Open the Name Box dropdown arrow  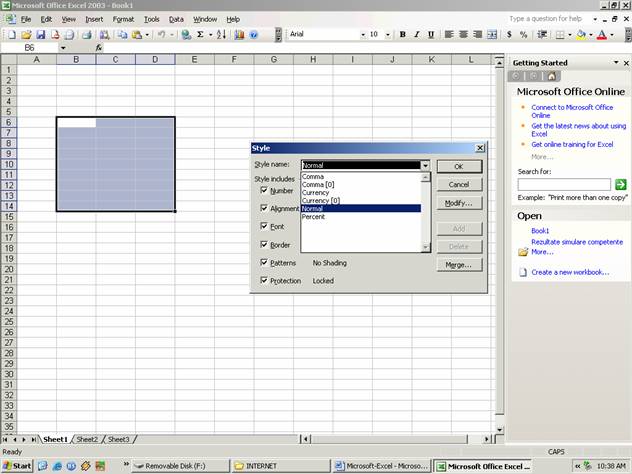pyautogui.click(x=63, y=48)
